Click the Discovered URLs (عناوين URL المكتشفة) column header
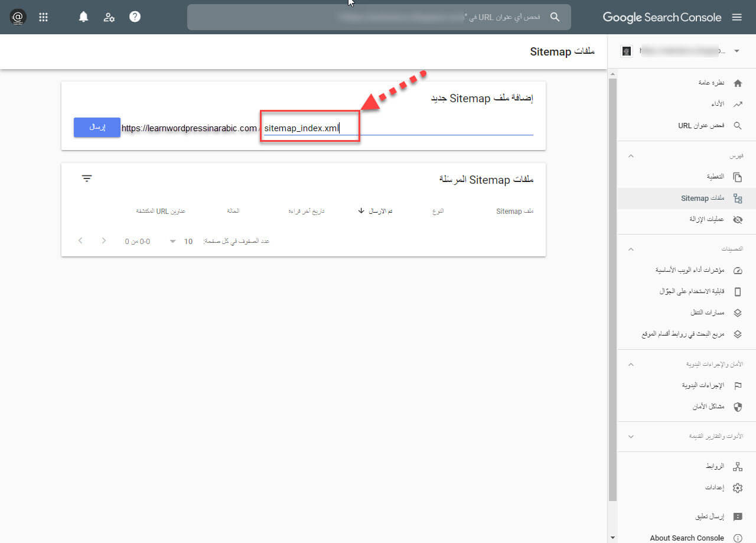756x543 pixels. [x=161, y=212]
